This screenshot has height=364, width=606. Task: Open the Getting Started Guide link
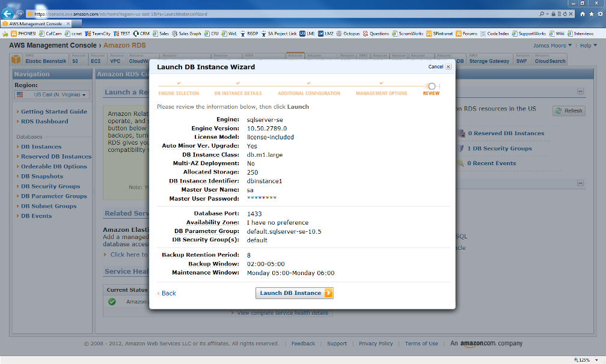coord(54,112)
